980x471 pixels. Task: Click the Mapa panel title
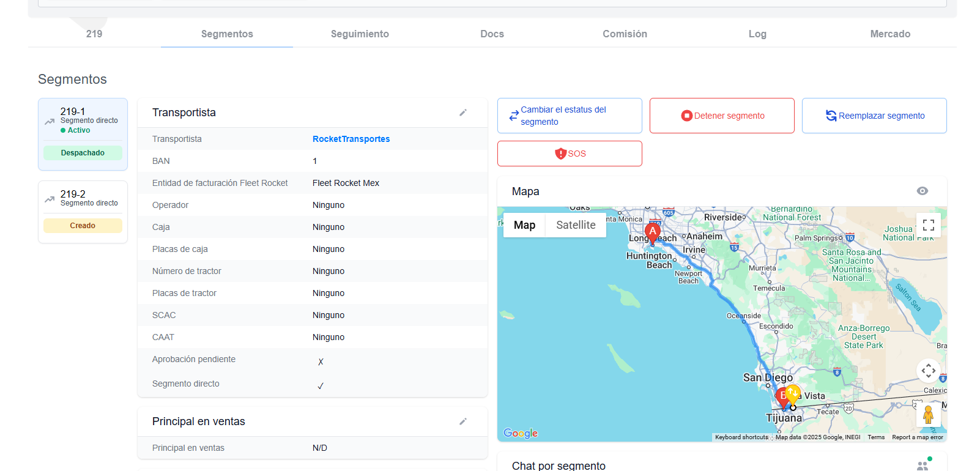coord(525,191)
